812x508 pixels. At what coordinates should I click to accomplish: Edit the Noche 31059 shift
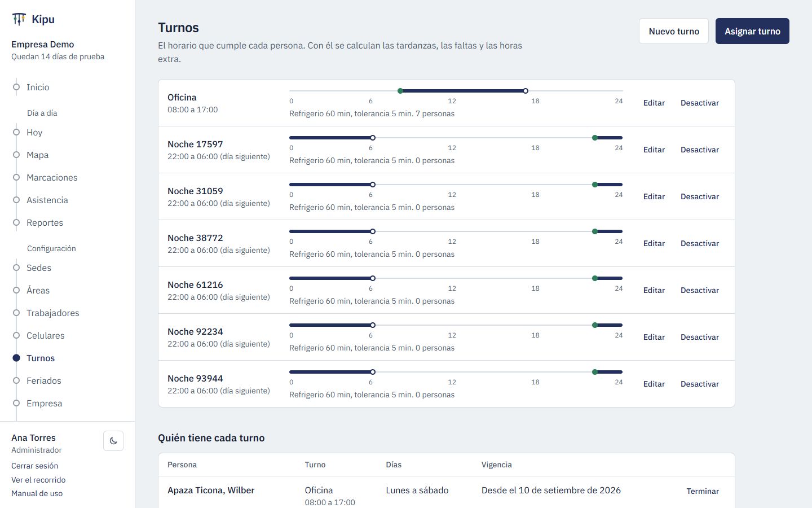(x=654, y=196)
